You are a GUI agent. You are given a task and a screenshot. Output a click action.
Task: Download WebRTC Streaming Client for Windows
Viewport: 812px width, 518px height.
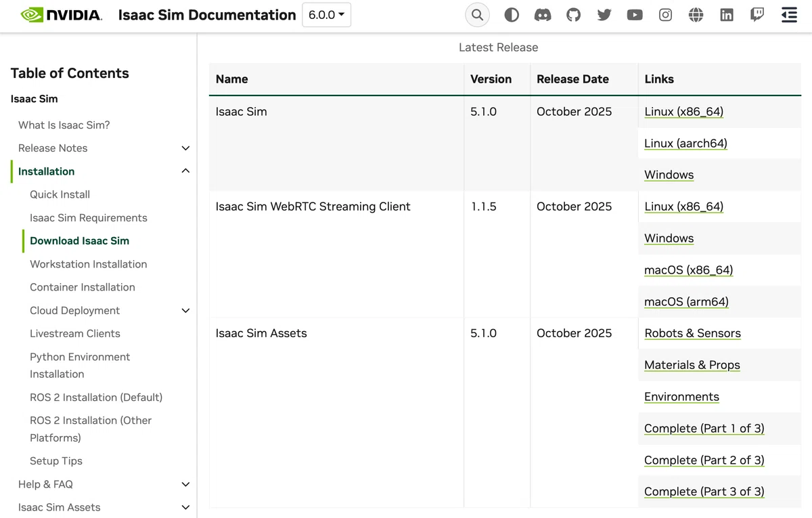click(669, 238)
